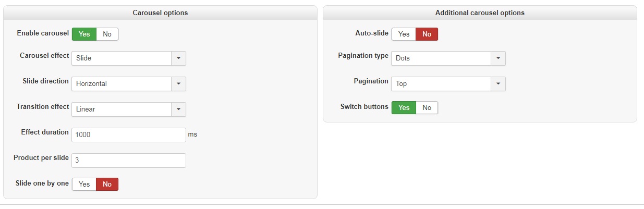Open the Pagination position dropdown showing Top

441,84
